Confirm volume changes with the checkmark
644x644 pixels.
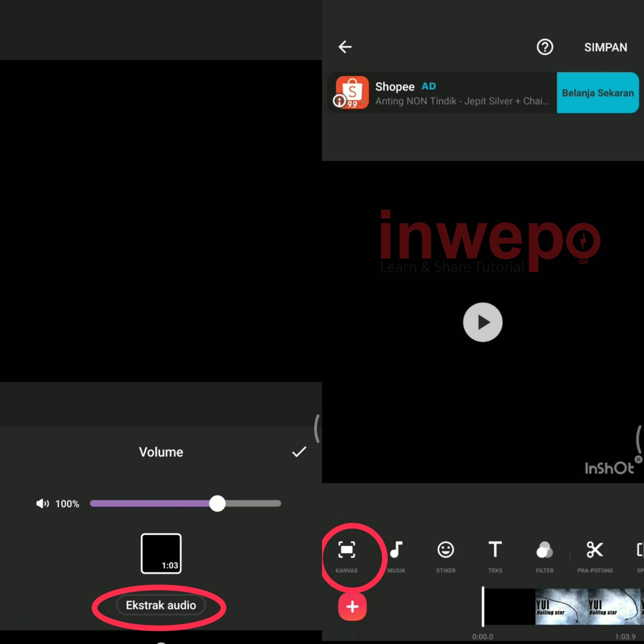point(299,452)
